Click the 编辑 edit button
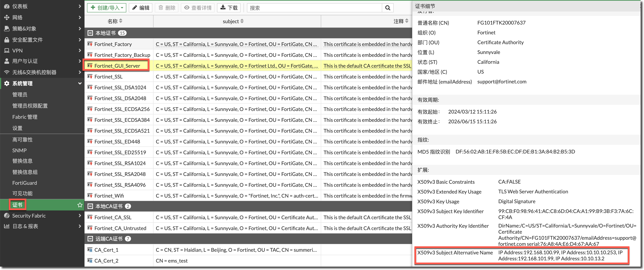 141,8
